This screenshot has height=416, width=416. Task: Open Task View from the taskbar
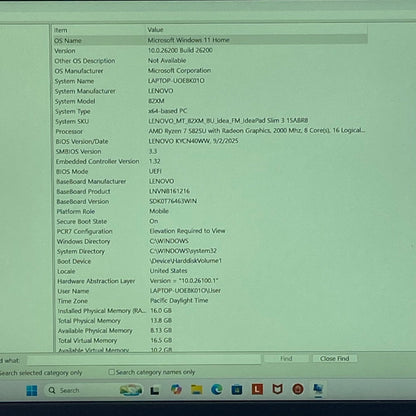coord(154,390)
